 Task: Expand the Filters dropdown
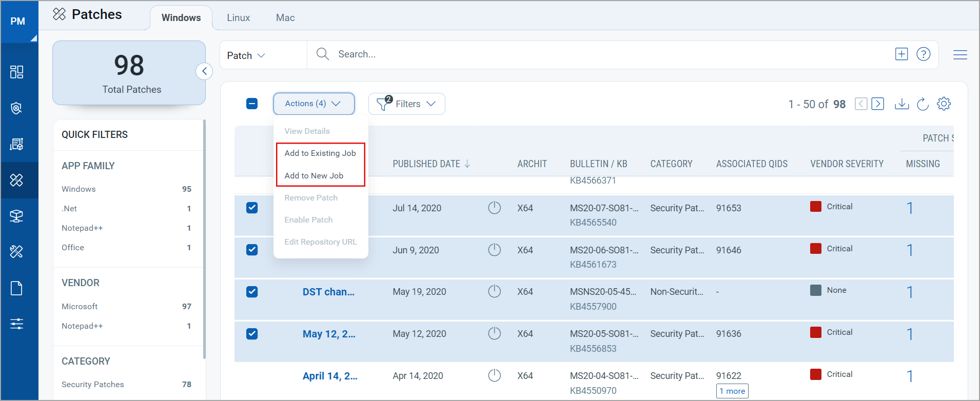[406, 104]
